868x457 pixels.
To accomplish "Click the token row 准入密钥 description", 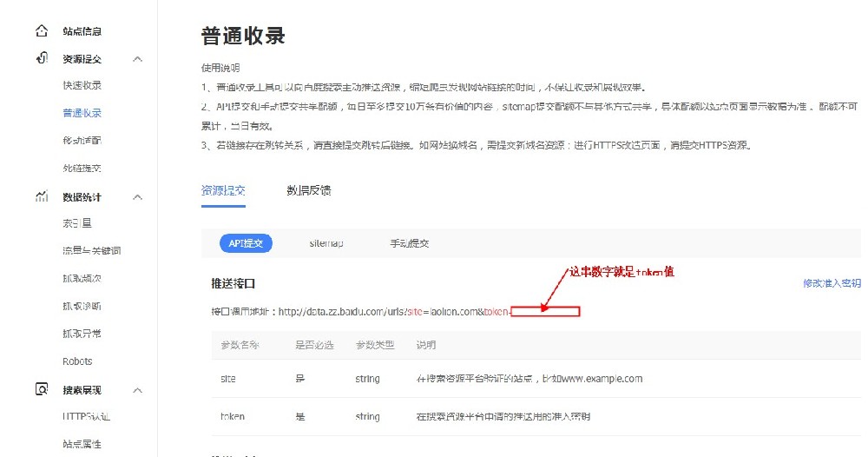I will (x=503, y=416).
